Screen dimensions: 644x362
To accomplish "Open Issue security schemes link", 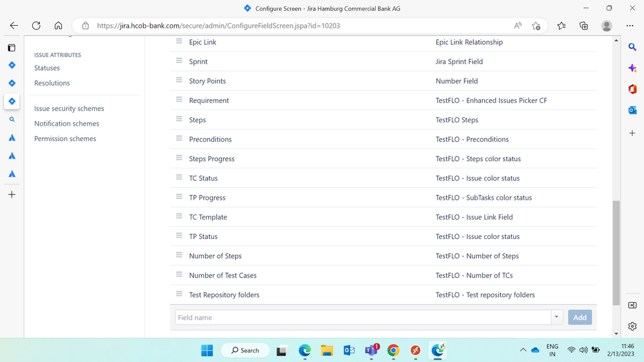I will 69,108.
